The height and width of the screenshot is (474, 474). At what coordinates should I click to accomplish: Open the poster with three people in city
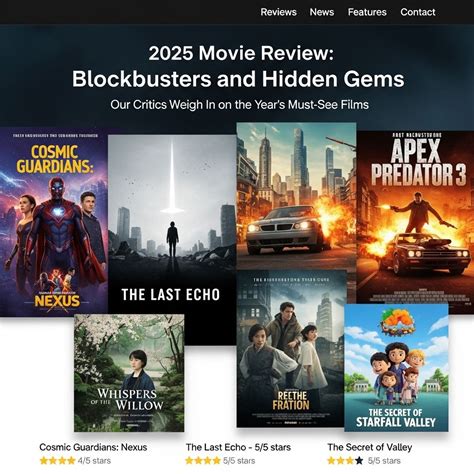point(292,349)
